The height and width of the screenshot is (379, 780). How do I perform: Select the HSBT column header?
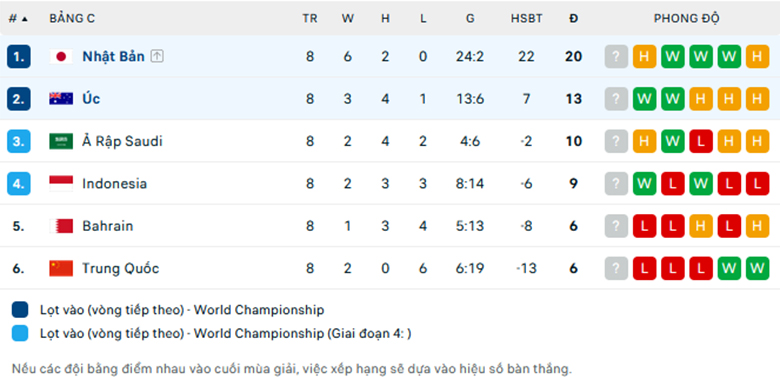click(526, 19)
